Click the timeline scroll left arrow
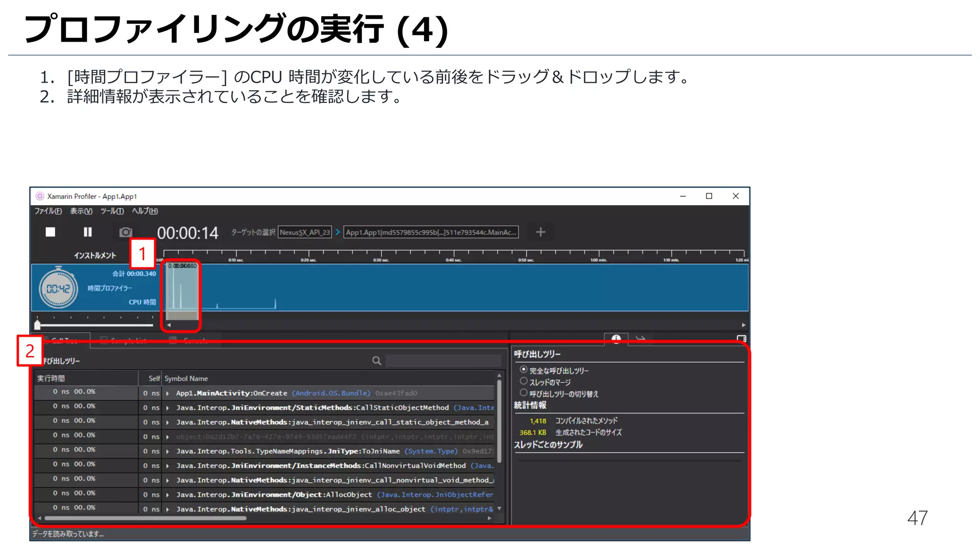This screenshot has width=980, height=551. tap(168, 325)
